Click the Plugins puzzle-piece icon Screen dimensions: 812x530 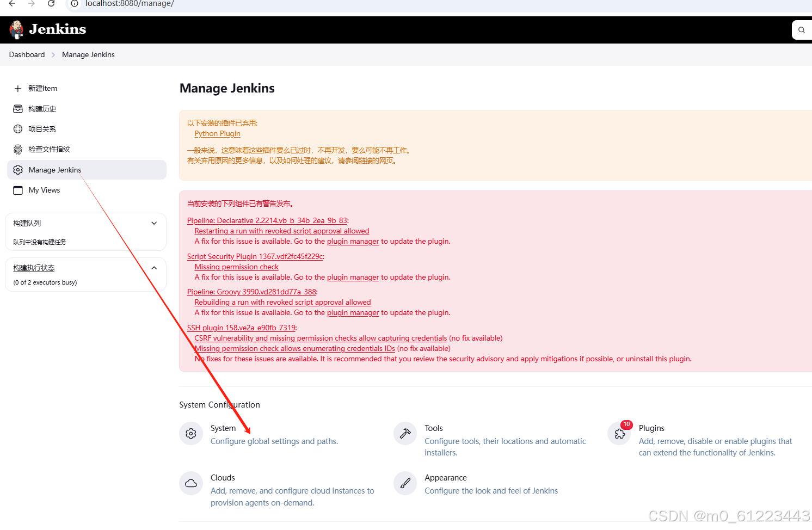[619, 433]
